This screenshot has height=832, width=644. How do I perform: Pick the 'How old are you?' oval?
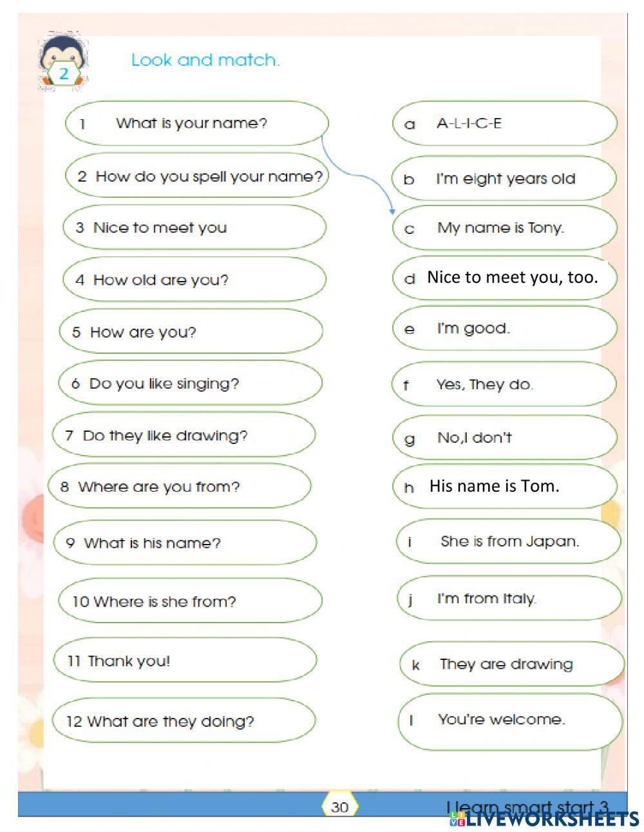(x=194, y=280)
